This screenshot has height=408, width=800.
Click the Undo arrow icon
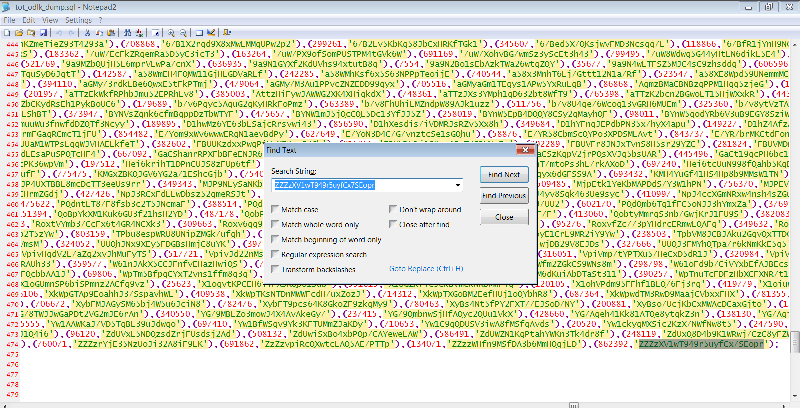click(x=59, y=33)
